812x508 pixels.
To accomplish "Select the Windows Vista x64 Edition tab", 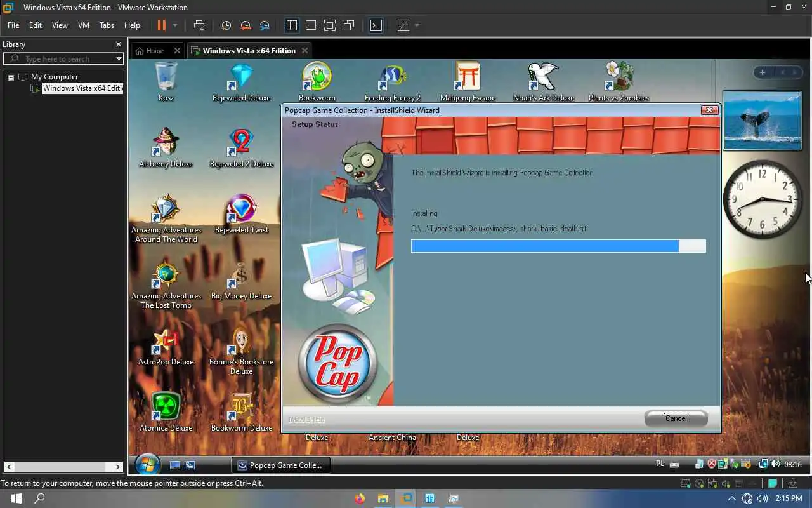I will point(249,51).
